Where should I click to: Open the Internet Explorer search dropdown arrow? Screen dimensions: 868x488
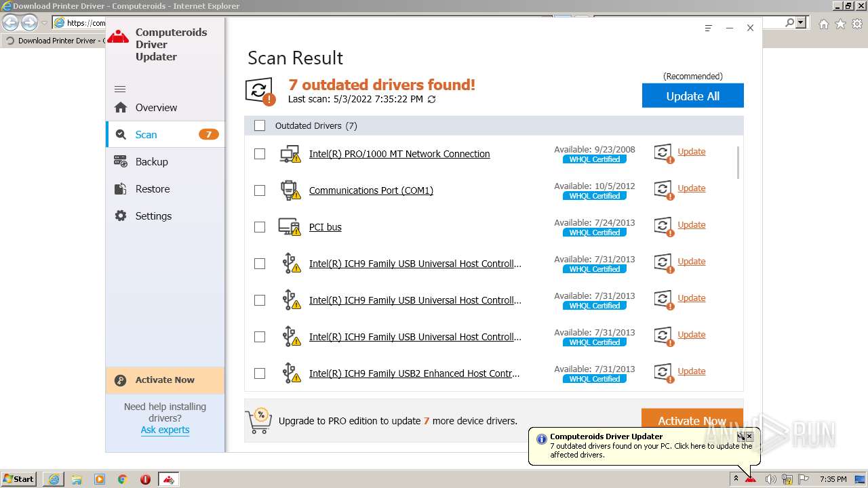[x=801, y=22]
